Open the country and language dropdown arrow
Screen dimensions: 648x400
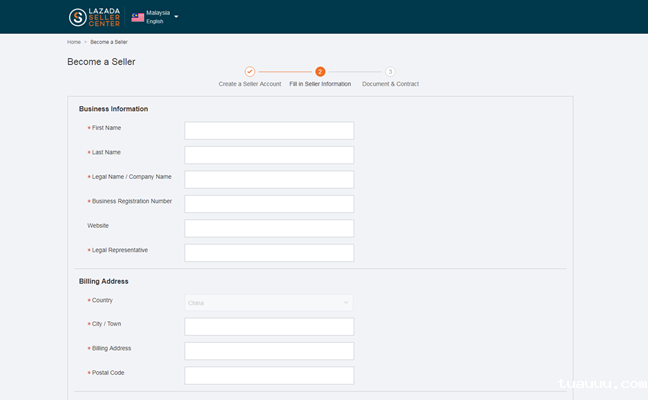pos(176,17)
